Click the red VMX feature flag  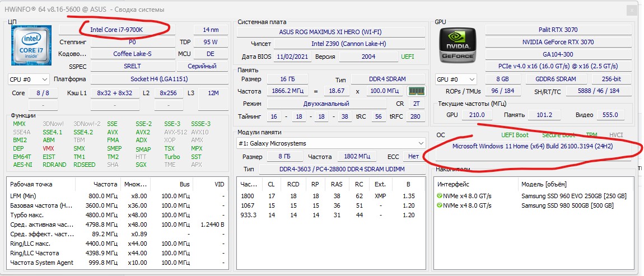click(49, 148)
